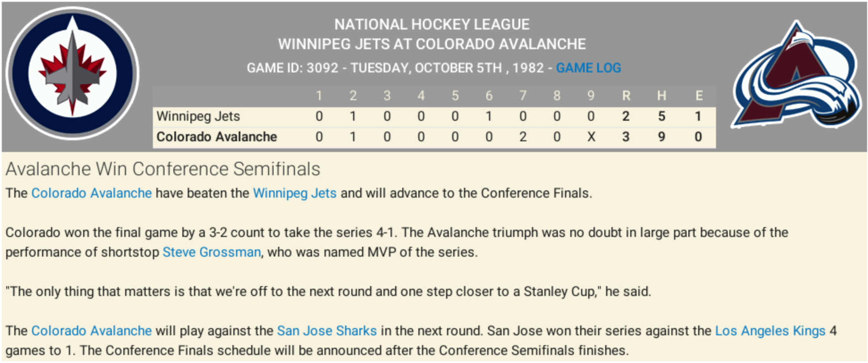
Task: Click the Avalanche Win Conference Semifinals headline
Action: [163, 169]
